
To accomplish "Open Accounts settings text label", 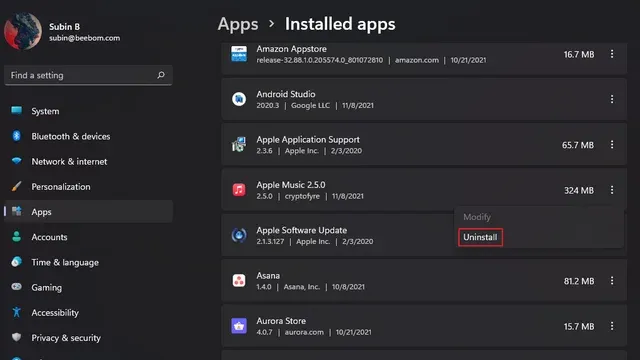I will (x=49, y=237).
